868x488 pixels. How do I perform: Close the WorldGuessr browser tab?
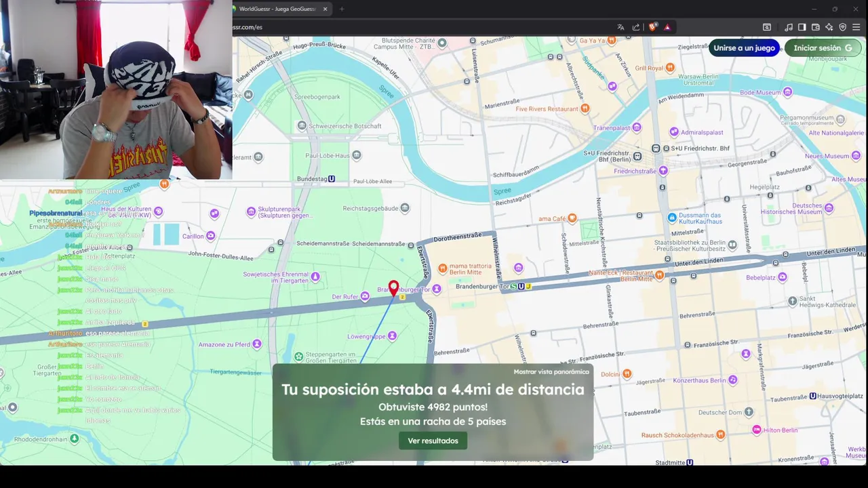(325, 9)
